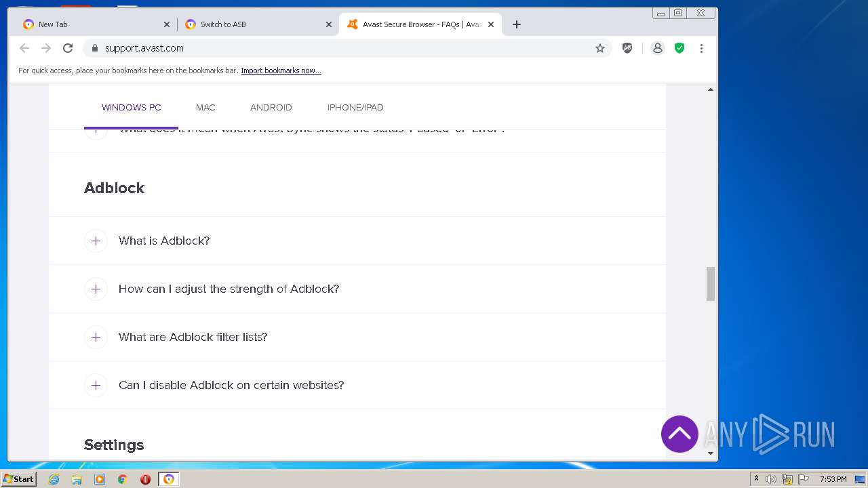Click the Import bookmarks now link
The height and width of the screenshot is (488, 868).
click(x=281, y=70)
